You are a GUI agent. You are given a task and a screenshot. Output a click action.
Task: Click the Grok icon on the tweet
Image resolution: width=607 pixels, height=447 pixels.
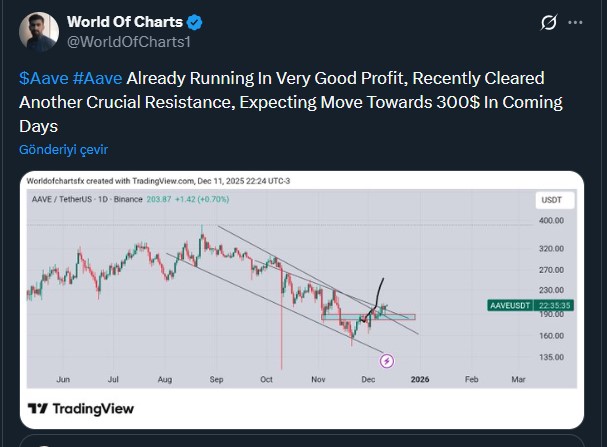pos(548,23)
